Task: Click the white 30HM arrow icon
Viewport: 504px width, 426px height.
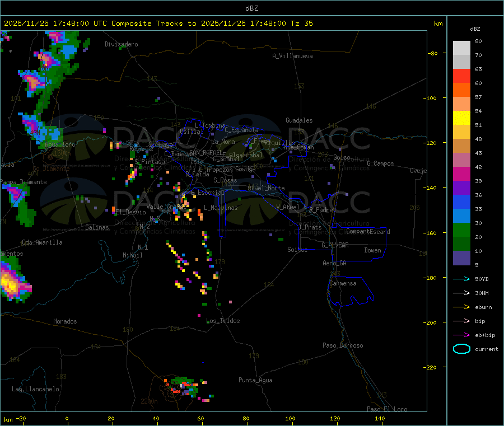Action: [x=461, y=293]
